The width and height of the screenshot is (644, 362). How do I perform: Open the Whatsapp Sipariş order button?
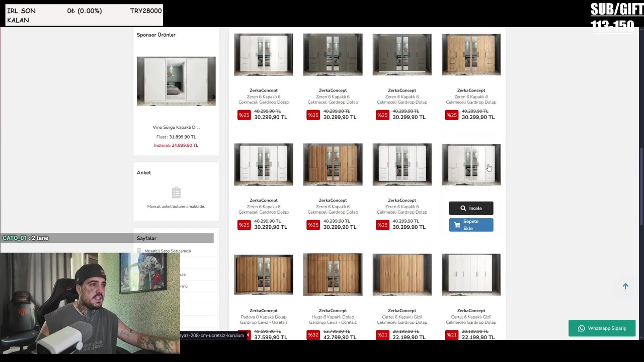602,328
